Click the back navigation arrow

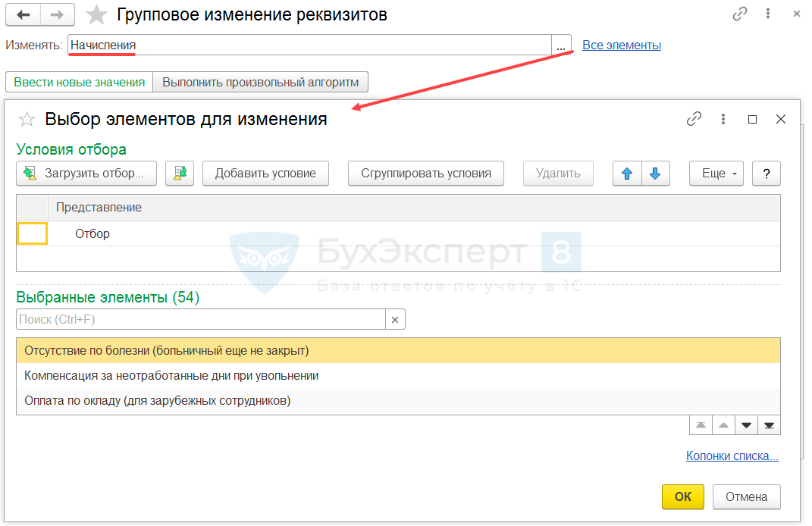point(23,14)
